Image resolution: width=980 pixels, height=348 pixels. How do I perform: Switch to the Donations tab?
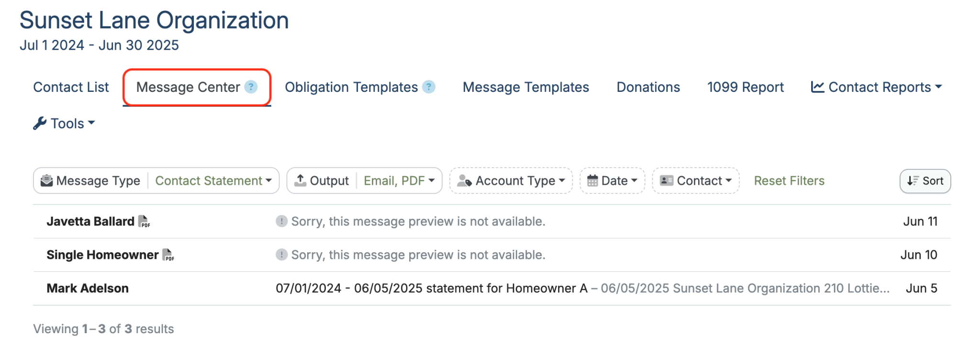point(648,87)
